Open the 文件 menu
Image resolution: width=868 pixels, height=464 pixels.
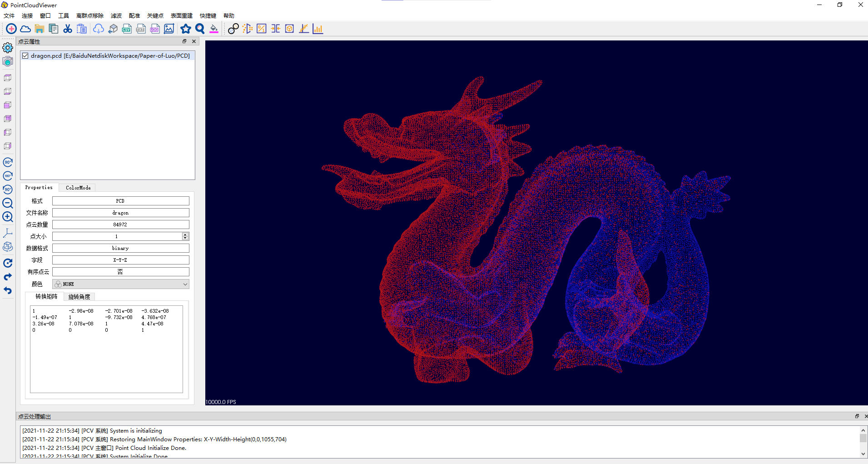9,16
